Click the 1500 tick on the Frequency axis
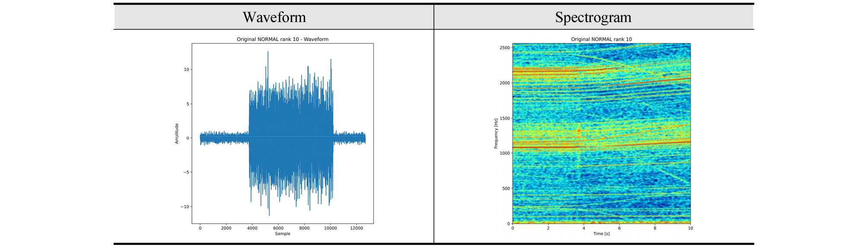The width and height of the screenshot is (868, 247). pos(504,118)
